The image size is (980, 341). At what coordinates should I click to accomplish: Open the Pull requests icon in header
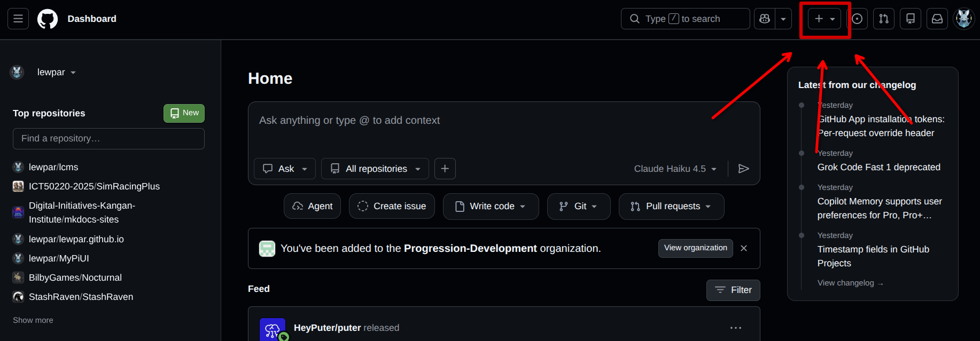[884, 19]
